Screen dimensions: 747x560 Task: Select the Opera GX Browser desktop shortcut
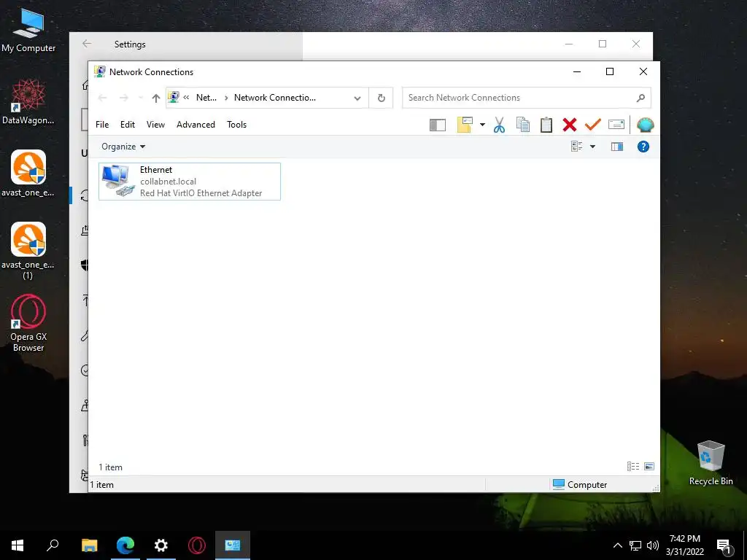[x=28, y=323]
